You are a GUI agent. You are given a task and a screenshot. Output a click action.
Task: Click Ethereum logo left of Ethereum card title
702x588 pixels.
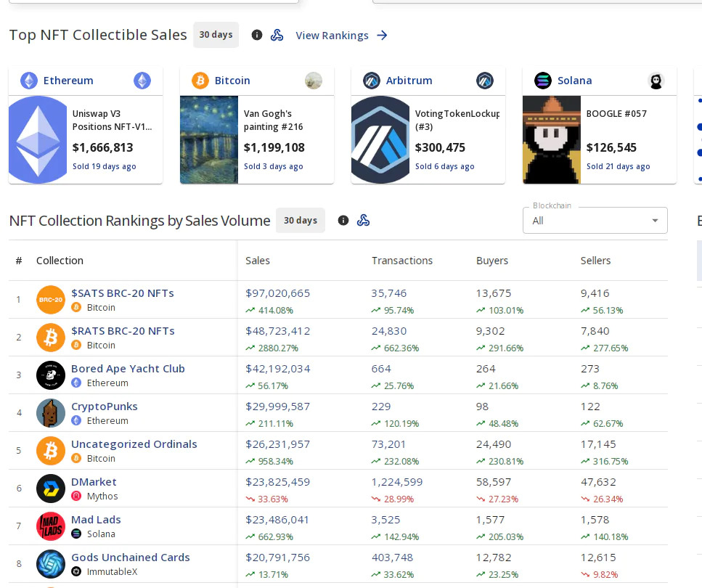coord(29,81)
